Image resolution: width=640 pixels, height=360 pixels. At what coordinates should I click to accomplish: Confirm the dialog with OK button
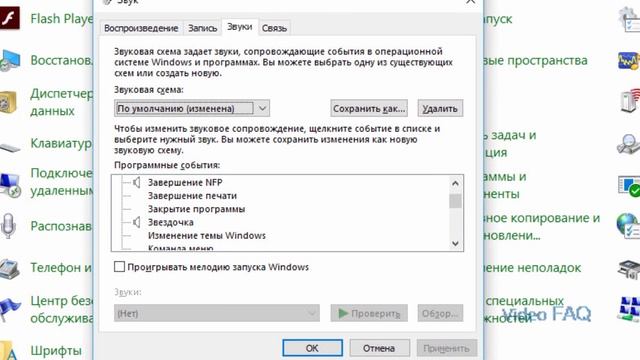[x=312, y=348]
